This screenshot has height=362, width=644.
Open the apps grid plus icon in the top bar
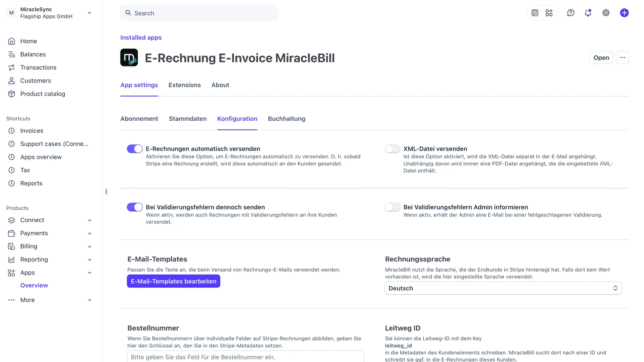pyautogui.click(x=549, y=13)
